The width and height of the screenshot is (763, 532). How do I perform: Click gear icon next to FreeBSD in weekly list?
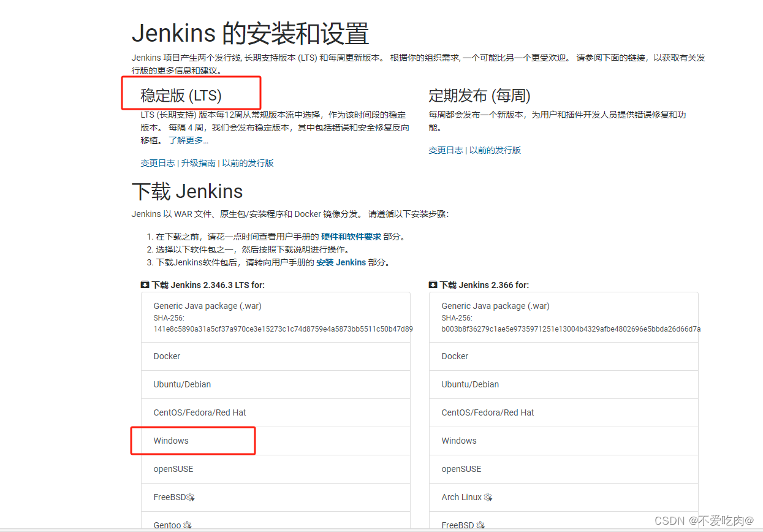click(x=480, y=525)
